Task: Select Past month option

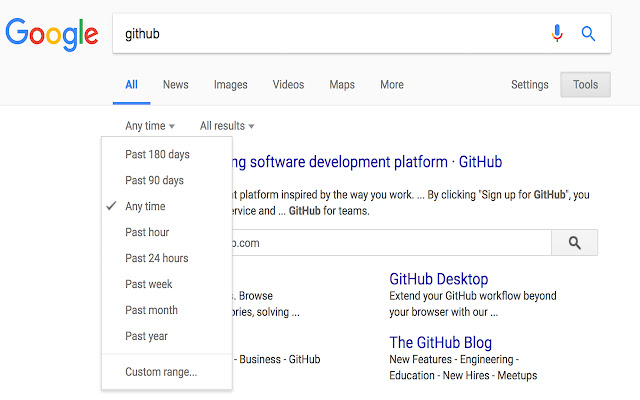Action: click(167, 310)
